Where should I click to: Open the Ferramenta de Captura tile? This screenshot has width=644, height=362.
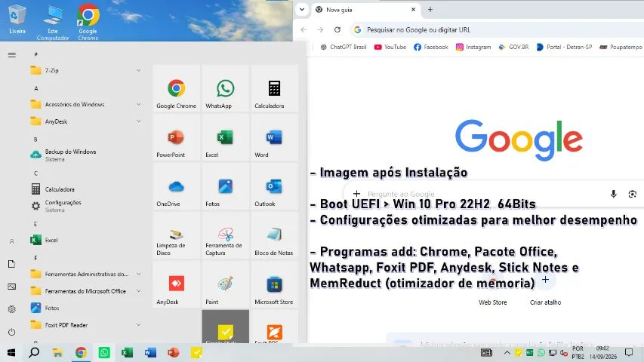tap(225, 235)
